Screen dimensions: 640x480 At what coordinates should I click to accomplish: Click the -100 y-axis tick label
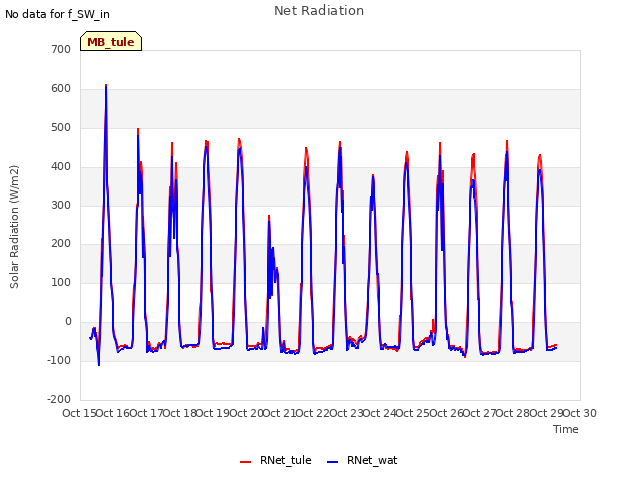(59, 360)
